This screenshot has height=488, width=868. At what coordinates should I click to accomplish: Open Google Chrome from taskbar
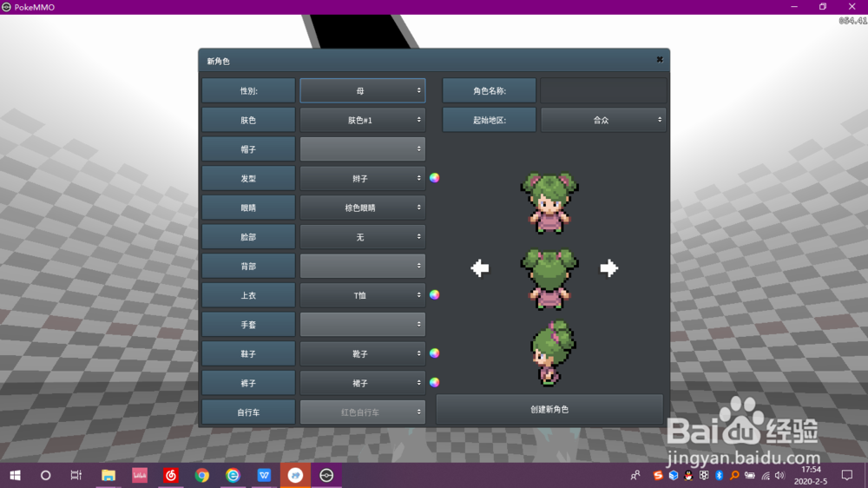point(201,475)
